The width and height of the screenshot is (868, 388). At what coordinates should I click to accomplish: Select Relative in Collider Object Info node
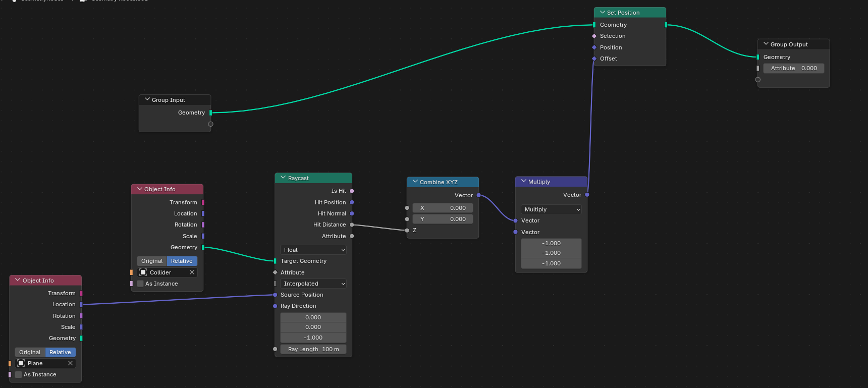[x=182, y=261]
